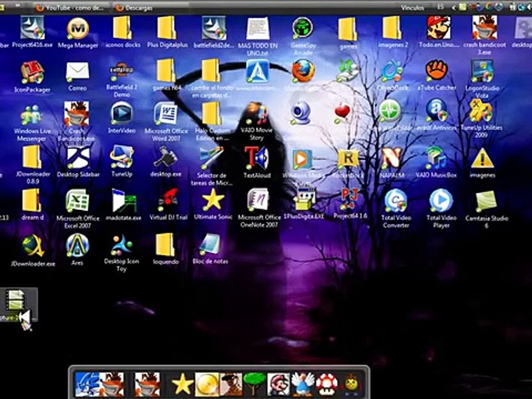
Task: Open Bloc de notas shortcut
Action: [x=210, y=244]
